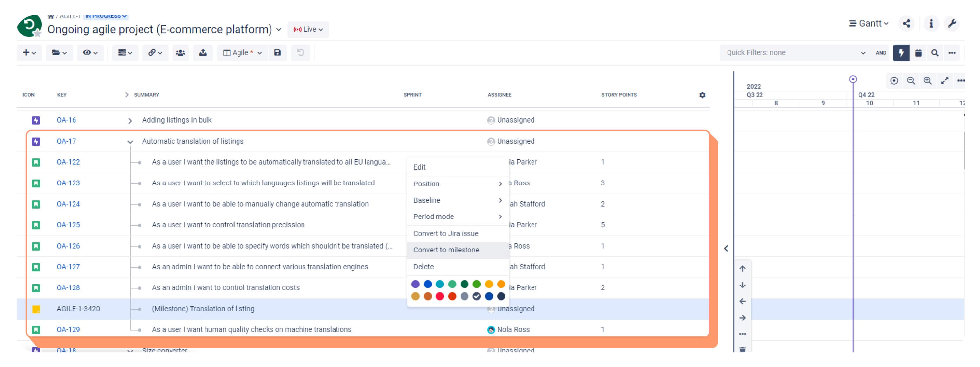Click the Sprint column header
Image resolution: width=980 pixels, height=367 pixels.
413,95
